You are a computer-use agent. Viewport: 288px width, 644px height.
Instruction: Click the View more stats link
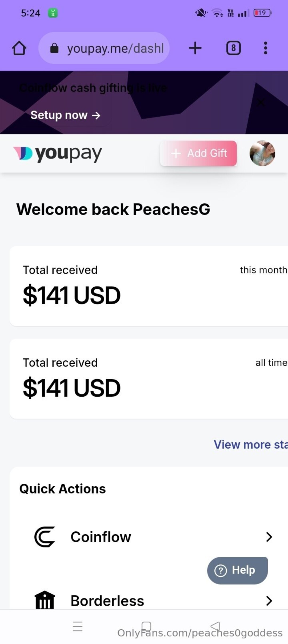[250, 445]
